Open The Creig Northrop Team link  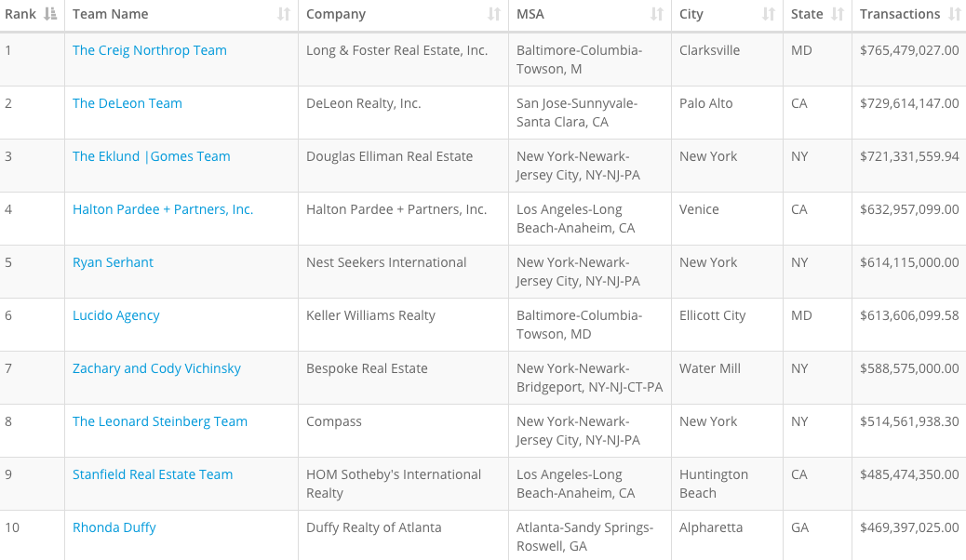(150, 50)
